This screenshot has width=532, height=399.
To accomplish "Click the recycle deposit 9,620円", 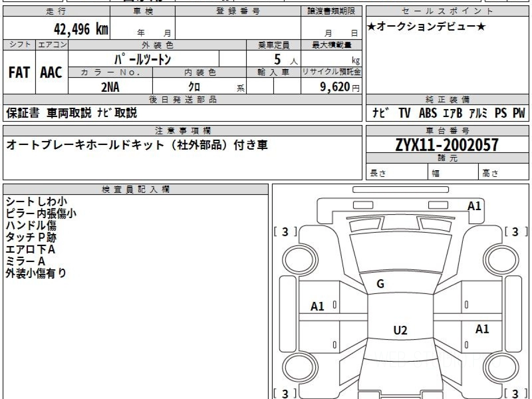I will (x=340, y=87).
